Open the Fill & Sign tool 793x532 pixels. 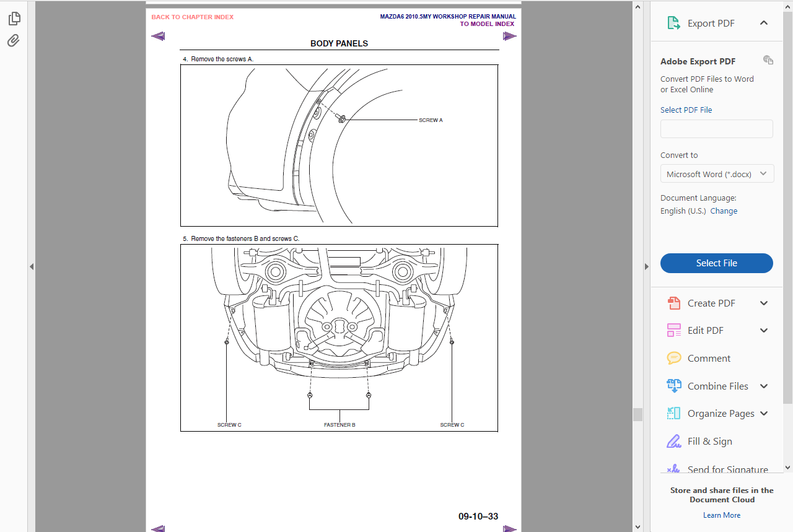[x=673, y=441]
